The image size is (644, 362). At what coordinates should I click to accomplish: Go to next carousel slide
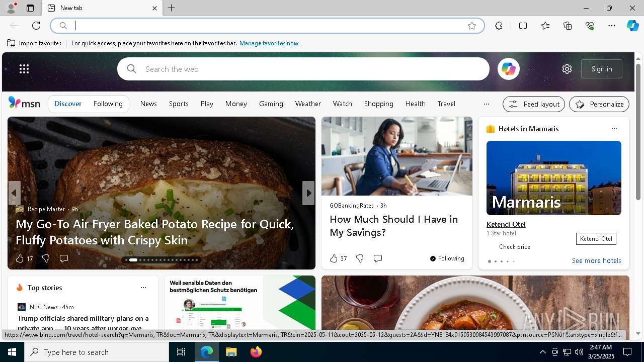(308, 193)
